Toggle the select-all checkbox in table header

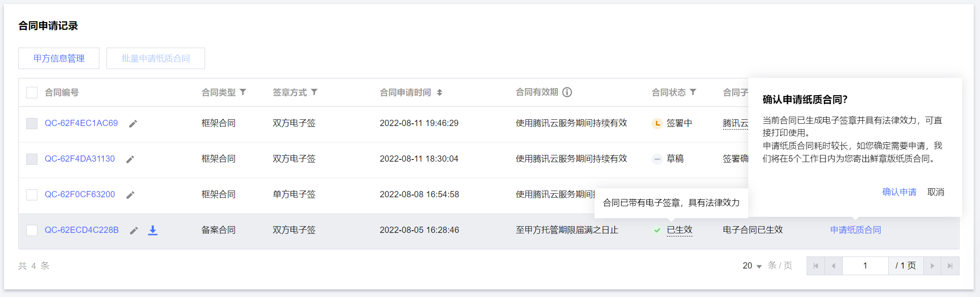(32, 93)
